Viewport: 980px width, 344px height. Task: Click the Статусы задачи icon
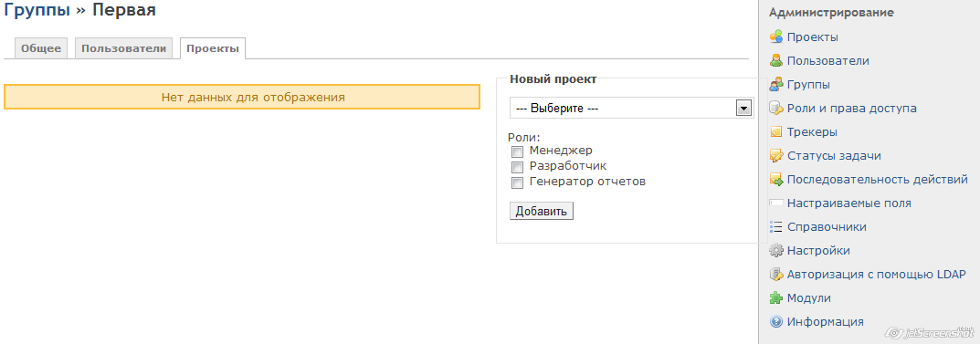[775, 155]
